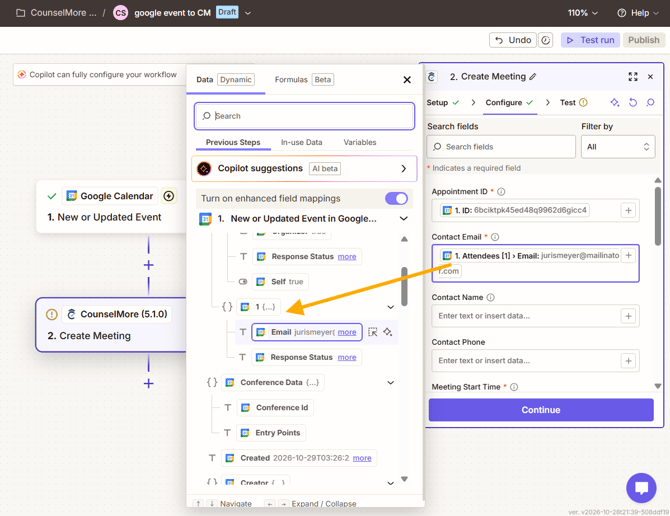
Task: Open the 110% zoom dropdown
Action: tap(582, 13)
